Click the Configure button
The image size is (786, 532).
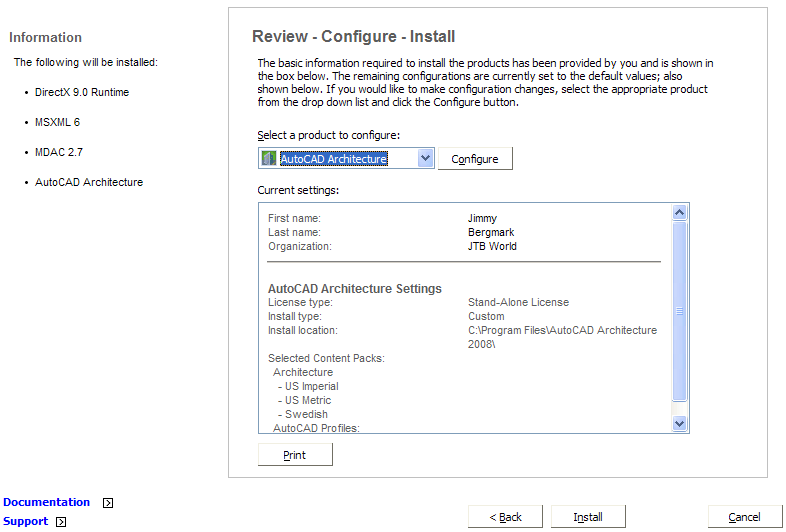[475, 158]
